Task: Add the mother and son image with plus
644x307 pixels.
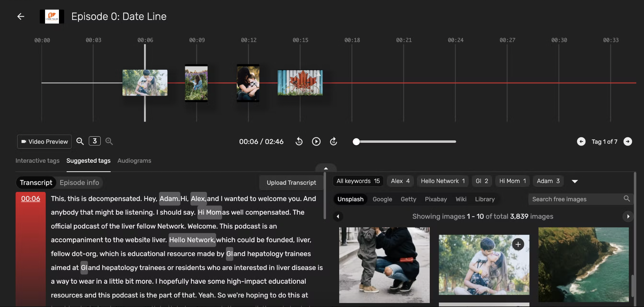Action: (x=518, y=244)
